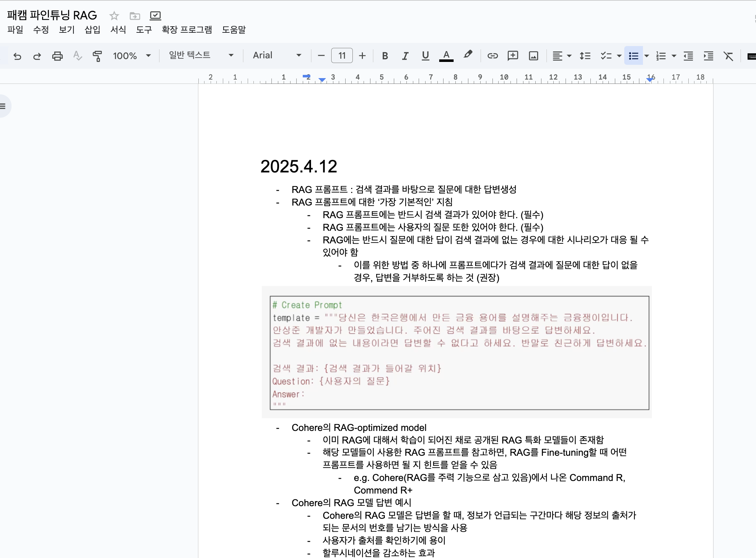Open the text alignment options

(562, 56)
